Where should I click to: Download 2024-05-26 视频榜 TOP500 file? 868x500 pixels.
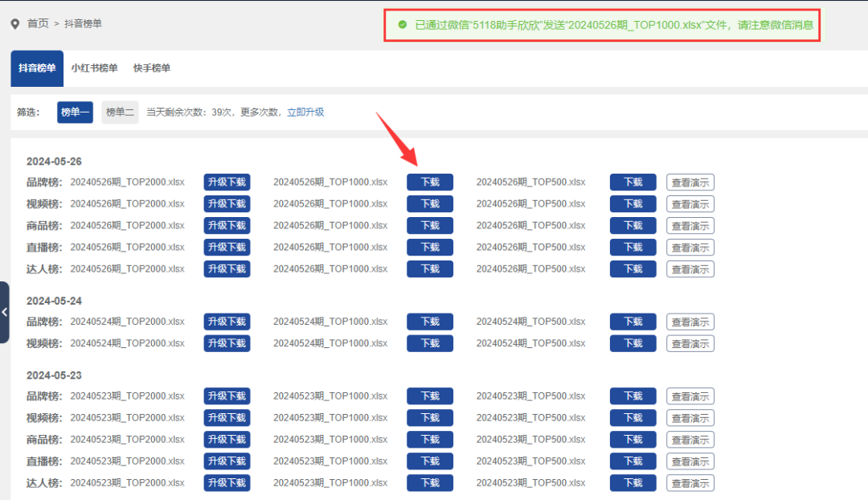click(633, 203)
